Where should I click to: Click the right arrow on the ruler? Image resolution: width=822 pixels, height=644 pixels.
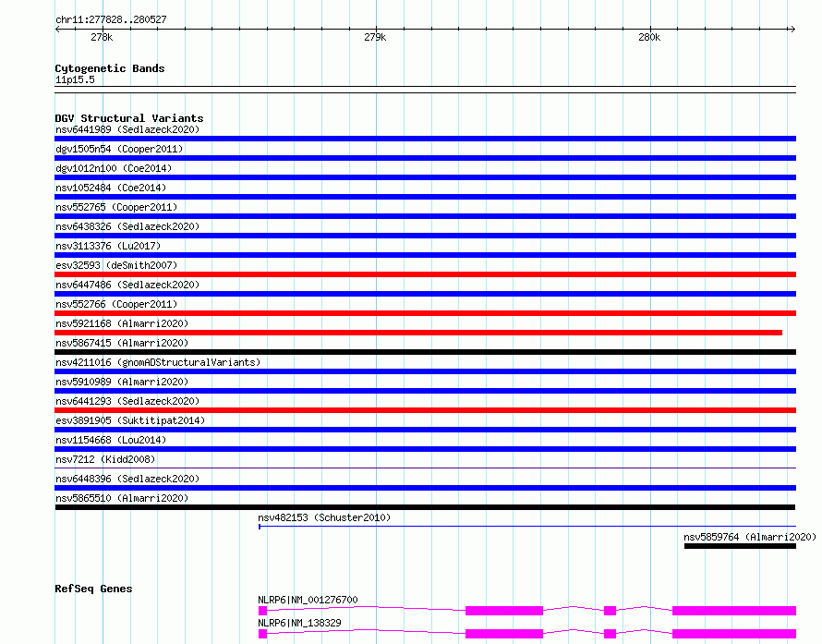tap(792, 30)
